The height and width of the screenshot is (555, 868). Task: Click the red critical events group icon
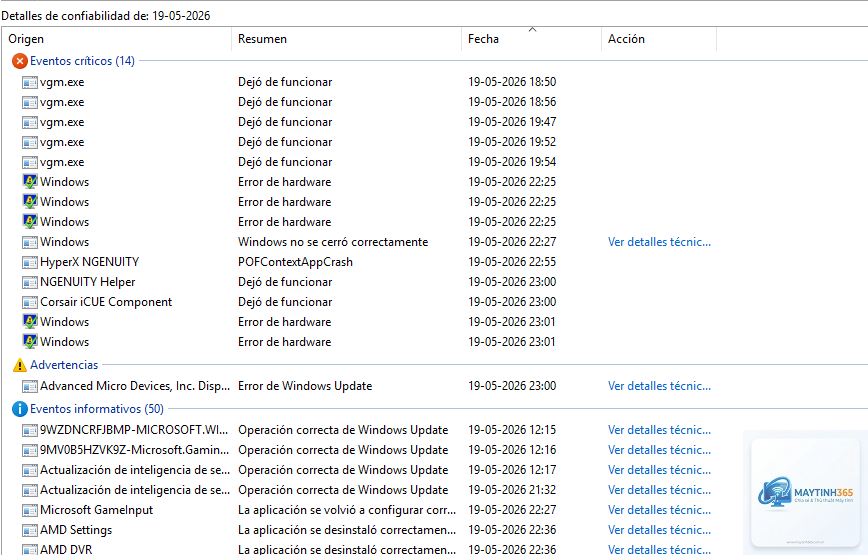[x=19, y=61]
